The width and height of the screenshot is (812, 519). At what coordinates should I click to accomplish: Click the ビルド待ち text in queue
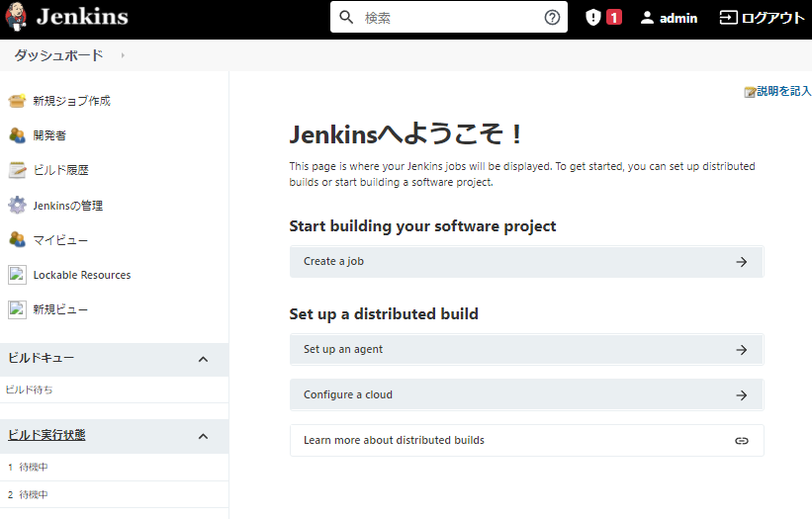coord(29,389)
